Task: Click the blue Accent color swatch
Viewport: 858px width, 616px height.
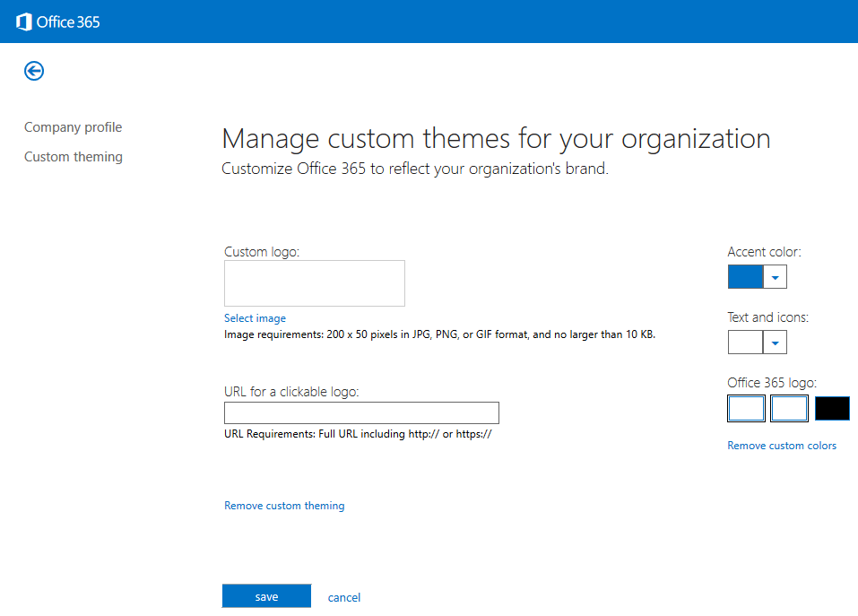Action: click(x=745, y=277)
